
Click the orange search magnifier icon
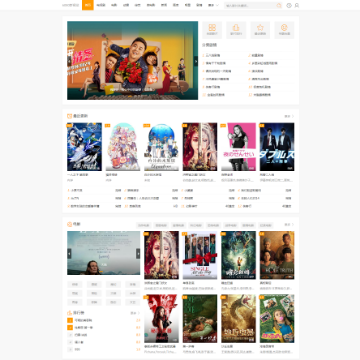[x=279, y=5]
